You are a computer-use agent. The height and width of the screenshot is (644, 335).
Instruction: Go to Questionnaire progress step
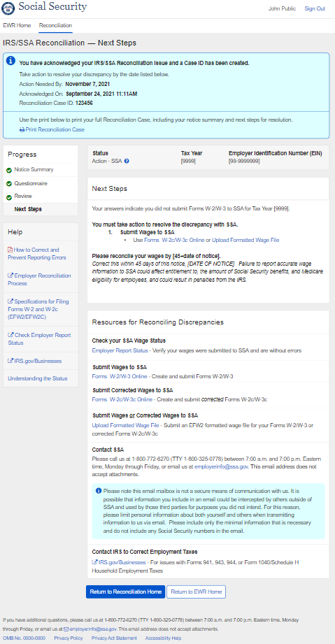[x=31, y=183]
